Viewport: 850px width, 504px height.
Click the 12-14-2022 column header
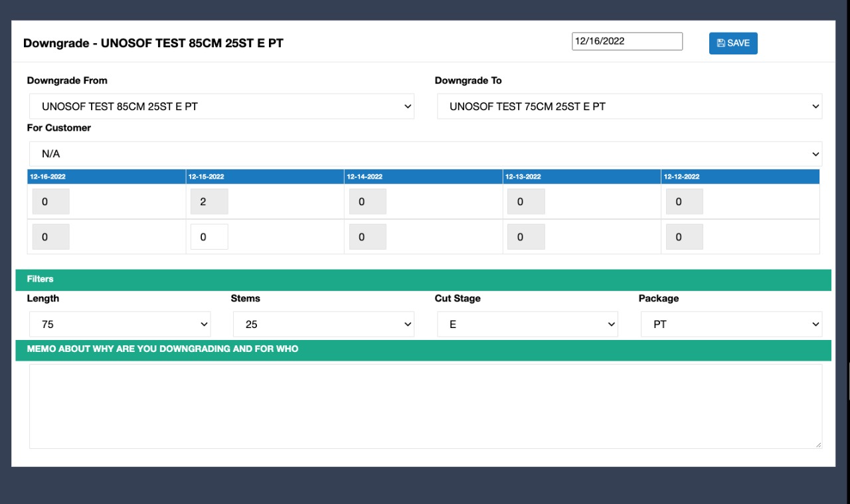coord(423,177)
